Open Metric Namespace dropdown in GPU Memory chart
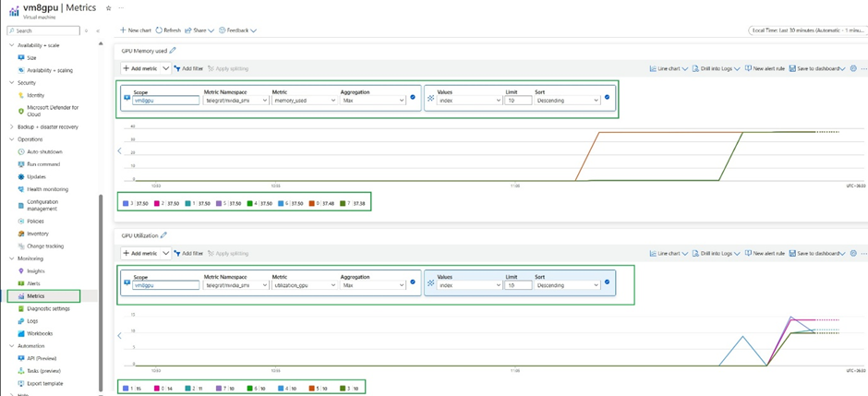The width and height of the screenshot is (868, 396). click(236, 101)
